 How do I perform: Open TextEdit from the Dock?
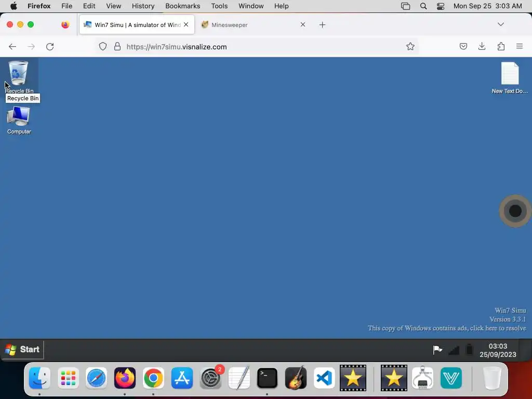pos(239,378)
